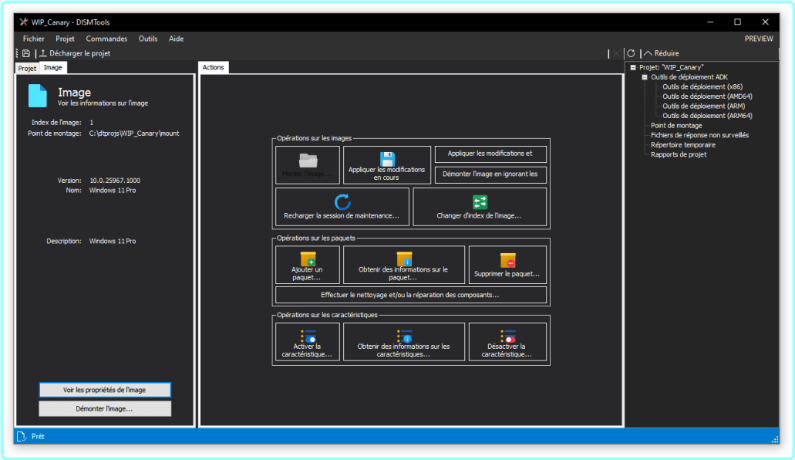The width and height of the screenshot is (795, 460).
Task: Collapse the 'Projet: WIP_Canary' tree node
Action: pos(632,67)
